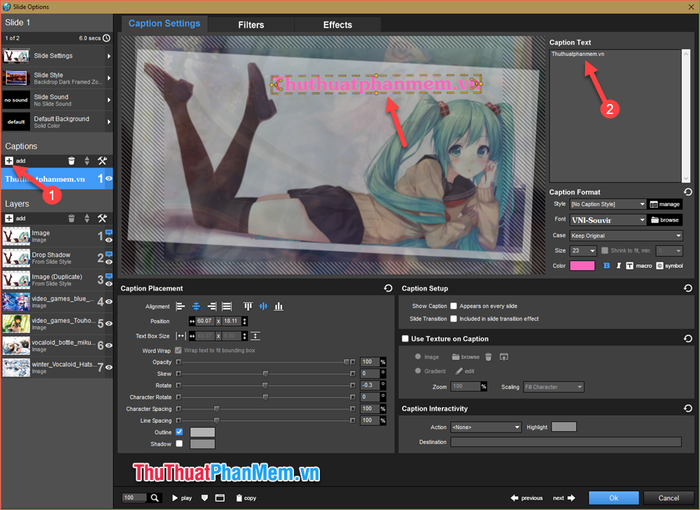This screenshot has width=700, height=510.
Task: Align caption text center horizontally
Action: click(196, 306)
